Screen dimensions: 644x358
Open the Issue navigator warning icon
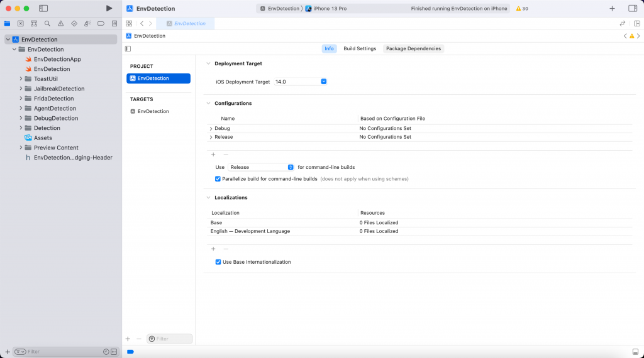[61, 23]
